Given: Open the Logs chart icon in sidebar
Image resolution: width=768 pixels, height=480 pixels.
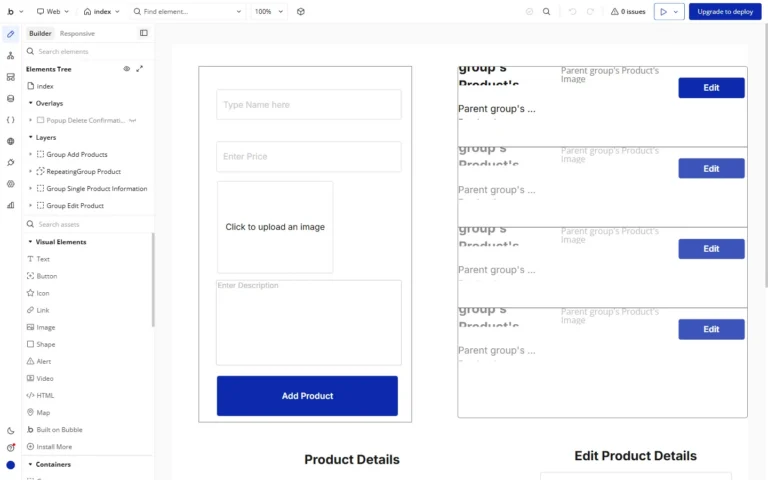Looking at the screenshot, I should 10,205.
